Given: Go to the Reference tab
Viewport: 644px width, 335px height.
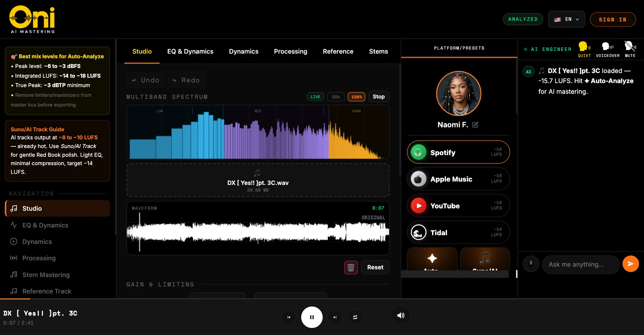Looking at the screenshot, I should [338, 51].
